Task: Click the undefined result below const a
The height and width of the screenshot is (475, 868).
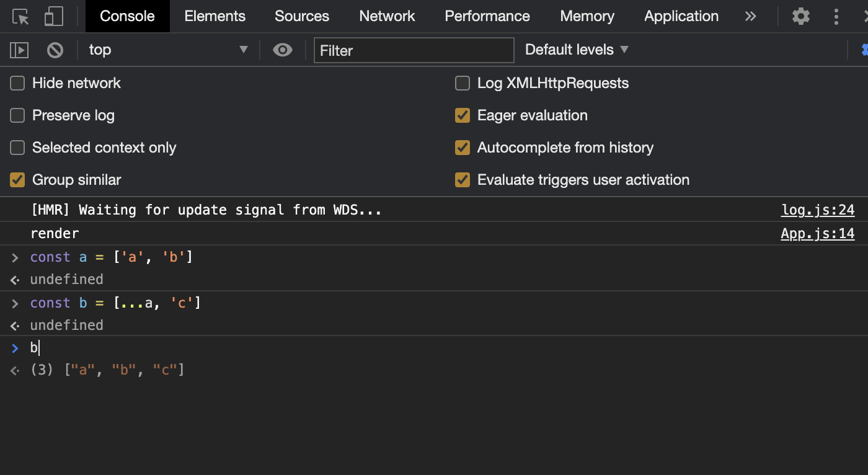Action: [67, 280]
